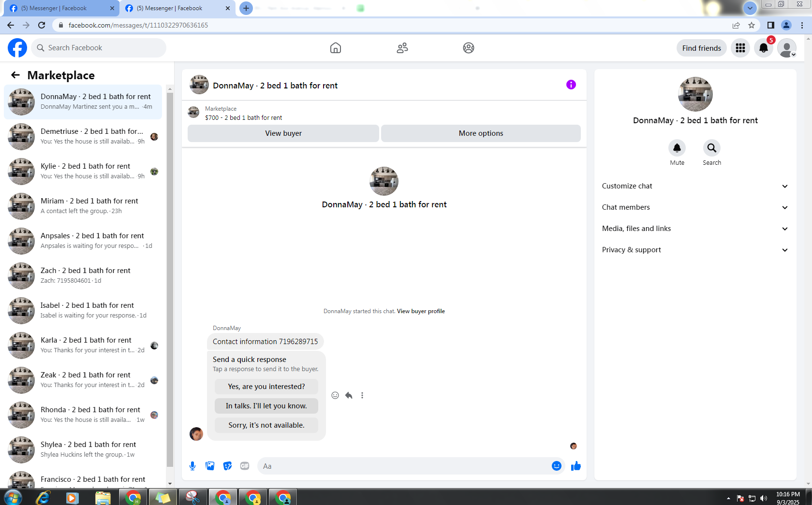The width and height of the screenshot is (812, 505).
Task: Expand Privacy & support section
Action: [x=695, y=250]
